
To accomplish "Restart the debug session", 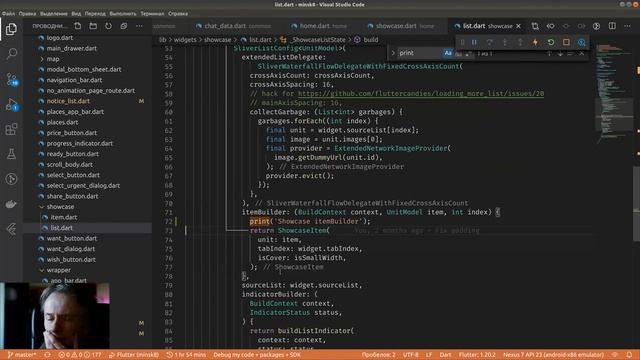I will 551,42.
